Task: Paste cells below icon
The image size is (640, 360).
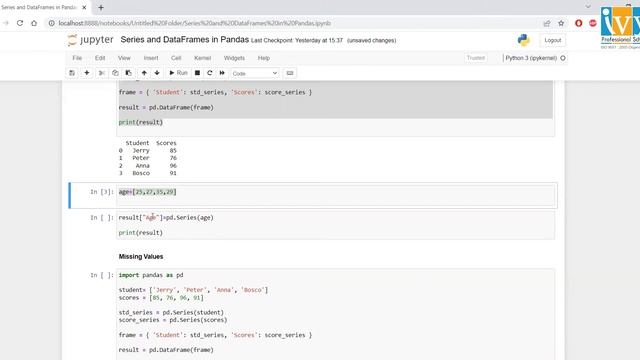Action: point(129,73)
